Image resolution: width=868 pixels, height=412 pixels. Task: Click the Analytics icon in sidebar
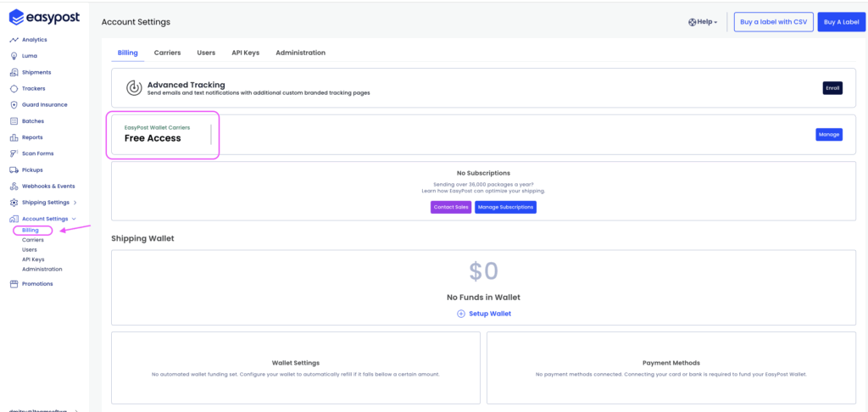pos(14,40)
